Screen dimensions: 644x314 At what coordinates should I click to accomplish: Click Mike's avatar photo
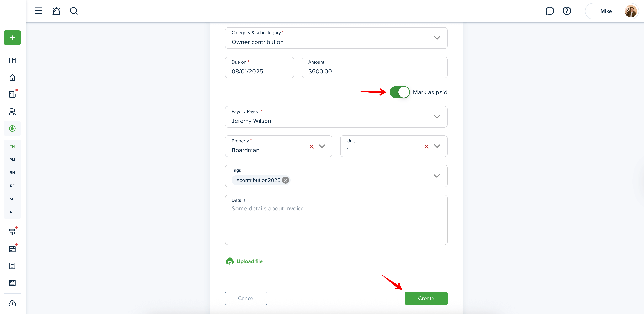pyautogui.click(x=630, y=11)
